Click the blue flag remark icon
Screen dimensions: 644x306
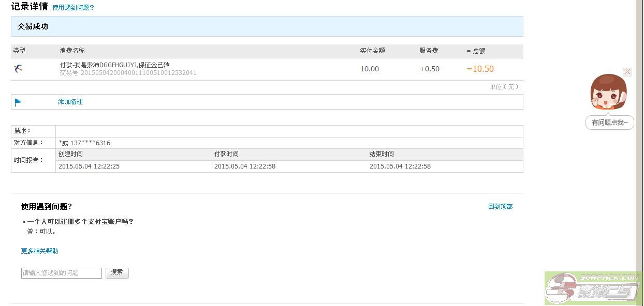[18, 102]
